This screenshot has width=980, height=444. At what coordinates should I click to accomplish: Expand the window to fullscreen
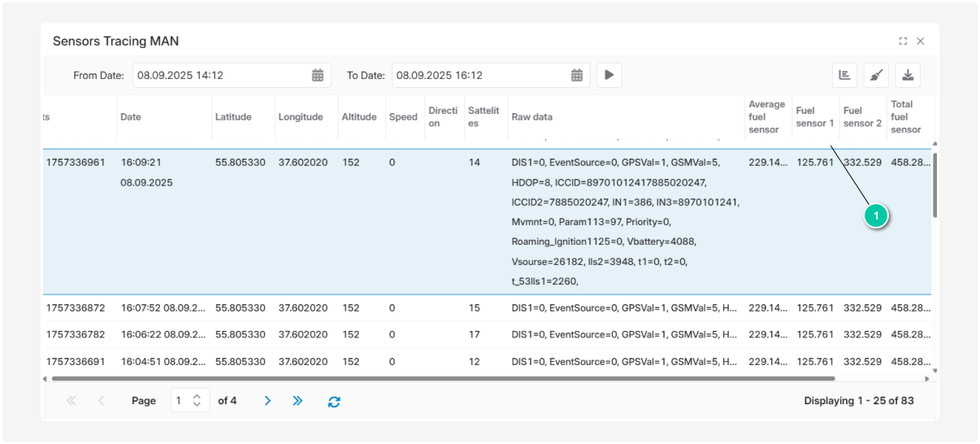(x=903, y=41)
